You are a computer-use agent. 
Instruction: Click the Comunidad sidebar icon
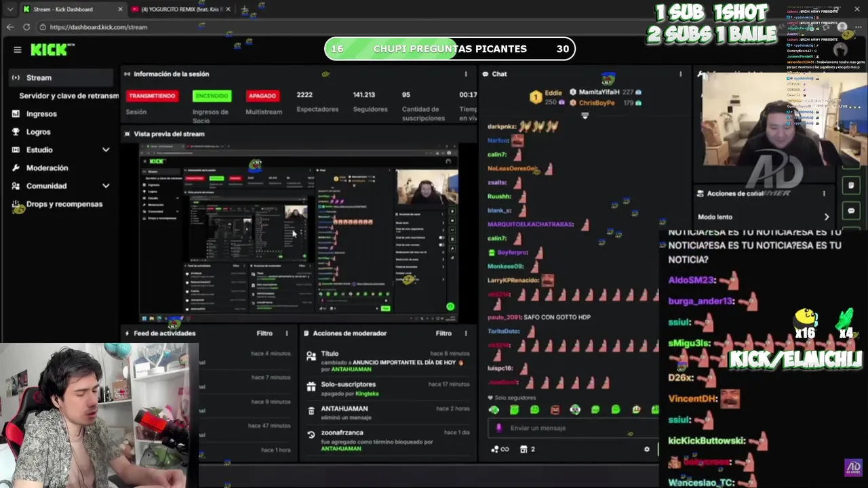pos(16,186)
